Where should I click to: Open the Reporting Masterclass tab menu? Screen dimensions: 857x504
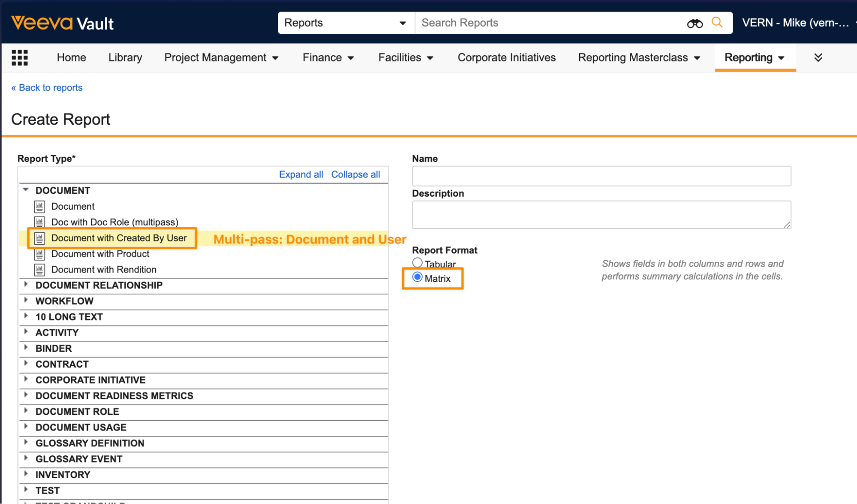tap(639, 57)
